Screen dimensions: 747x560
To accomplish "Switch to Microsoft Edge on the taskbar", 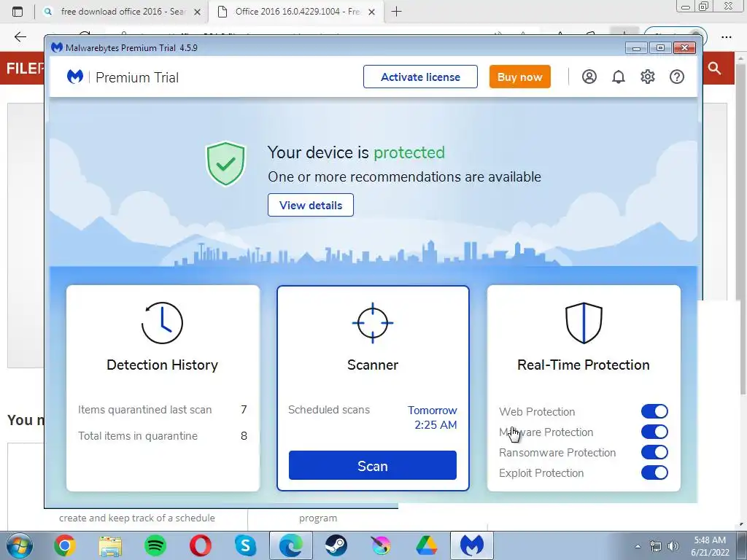I will pyautogui.click(x=291, y=545).
